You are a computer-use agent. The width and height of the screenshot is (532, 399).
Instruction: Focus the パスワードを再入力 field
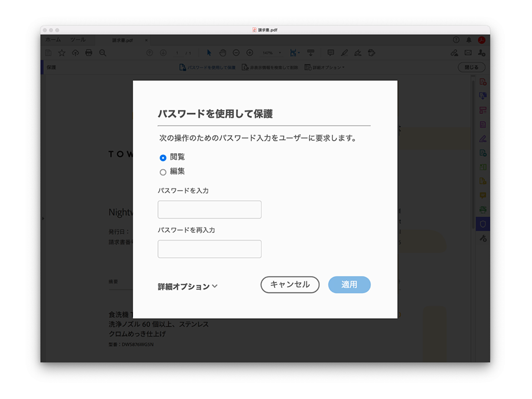209,249
